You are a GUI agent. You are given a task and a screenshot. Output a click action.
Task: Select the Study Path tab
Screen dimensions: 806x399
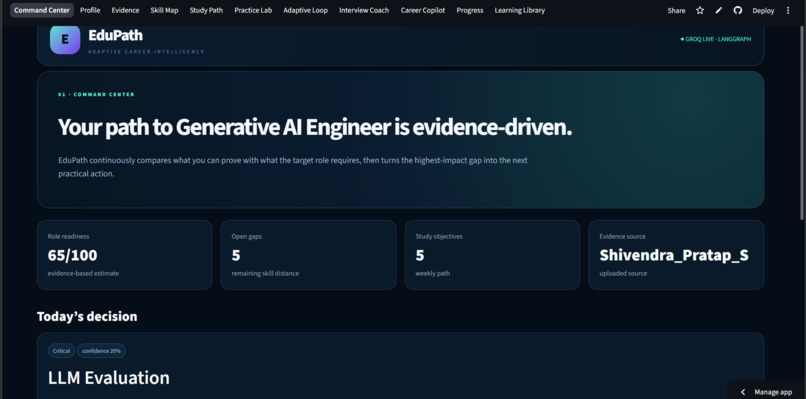click(x=206, y=10)
